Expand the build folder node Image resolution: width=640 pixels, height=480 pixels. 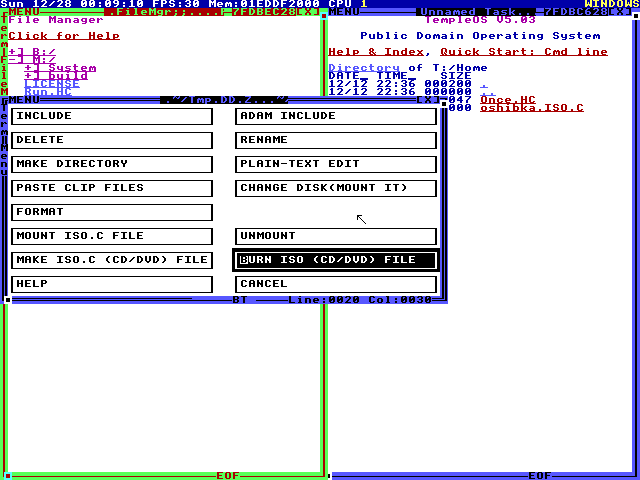[56, 76]
